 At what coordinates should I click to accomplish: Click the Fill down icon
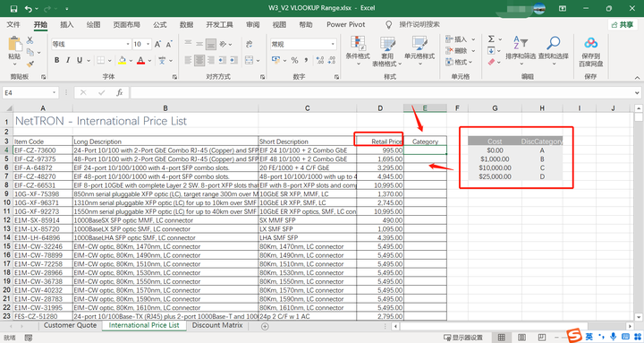(x=491, y=50)
